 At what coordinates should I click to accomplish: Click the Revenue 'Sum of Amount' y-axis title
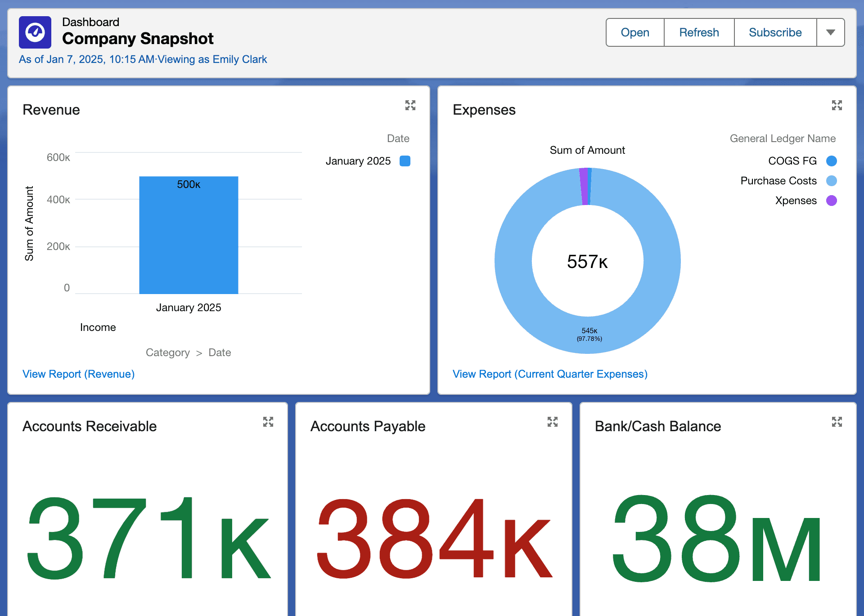tap(29, 223)
